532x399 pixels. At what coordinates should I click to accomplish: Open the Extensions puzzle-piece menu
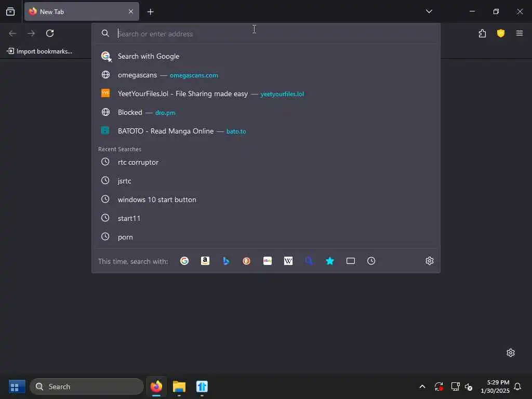click(x=482, y=33)
